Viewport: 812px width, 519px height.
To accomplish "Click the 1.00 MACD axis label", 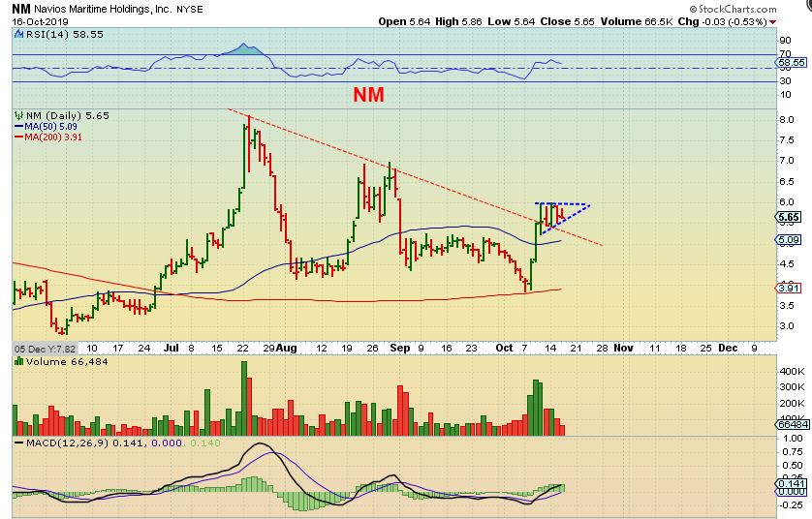I will [x=793, y=439].
